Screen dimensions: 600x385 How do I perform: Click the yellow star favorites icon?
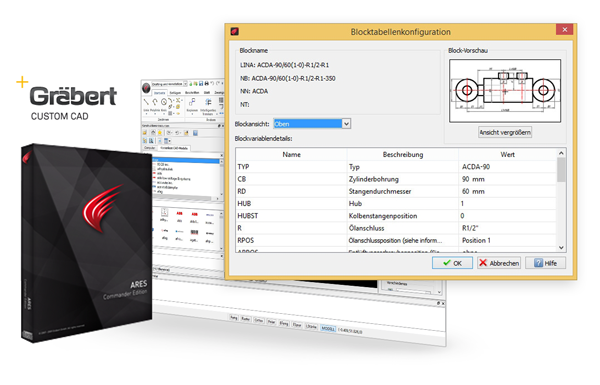coord(160,132)
